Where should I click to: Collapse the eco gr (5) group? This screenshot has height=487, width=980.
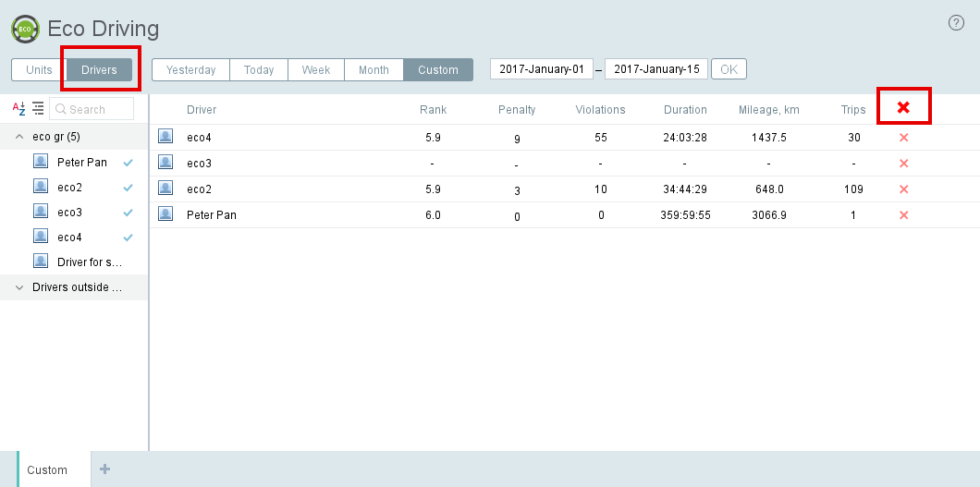pyautogui.click(x=20, y=137)
